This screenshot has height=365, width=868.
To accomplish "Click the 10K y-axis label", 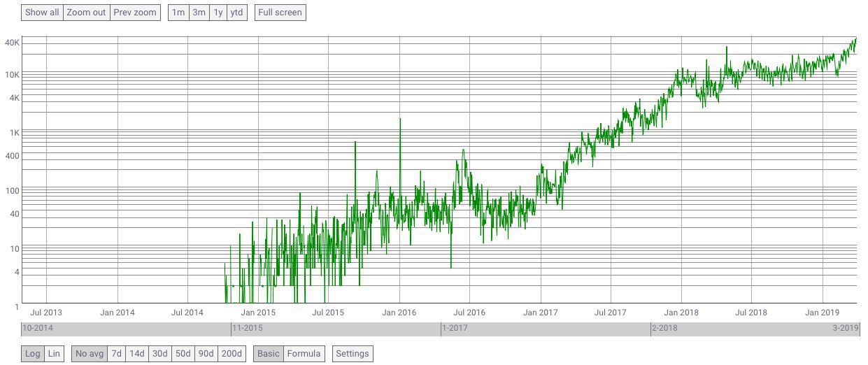I will pos(13,75).
